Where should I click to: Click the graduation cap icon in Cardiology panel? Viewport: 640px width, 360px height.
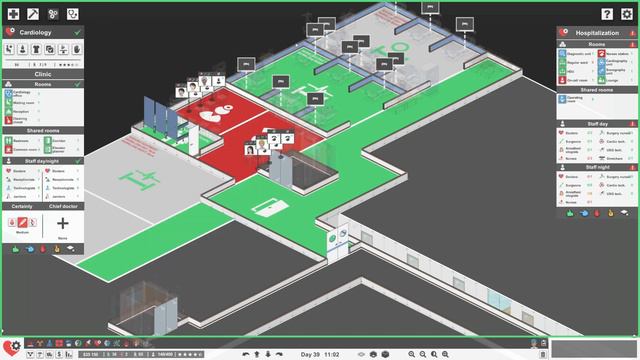coord(70,249)
